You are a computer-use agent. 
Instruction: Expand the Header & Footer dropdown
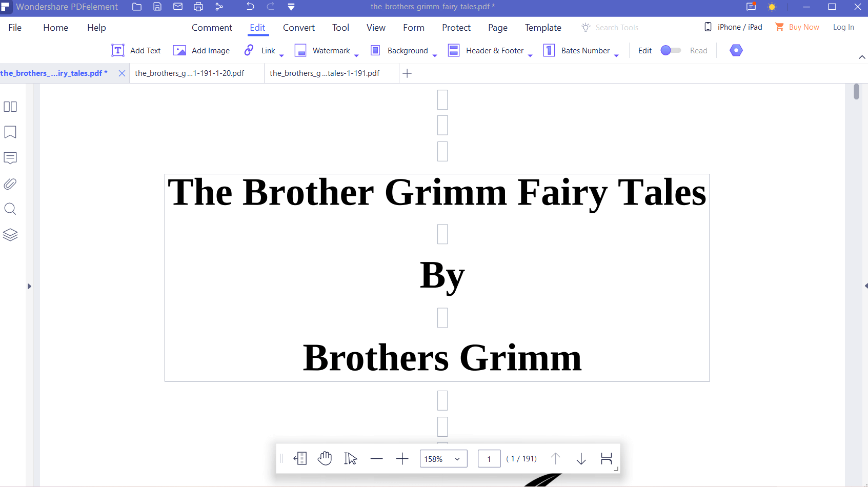pos(530,55)
